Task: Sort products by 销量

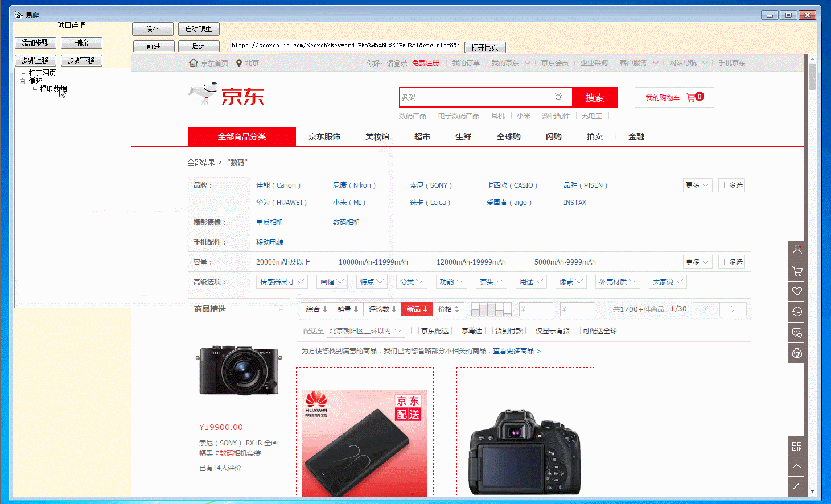Action: (348, 309)
